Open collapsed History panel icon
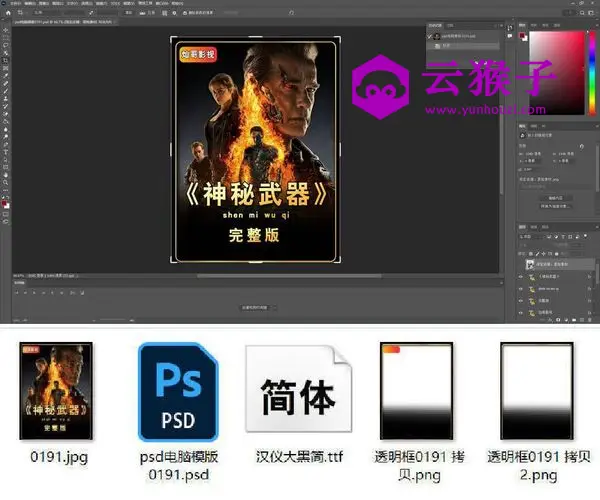This screenshot has height=500, width=600. point(510,28)
